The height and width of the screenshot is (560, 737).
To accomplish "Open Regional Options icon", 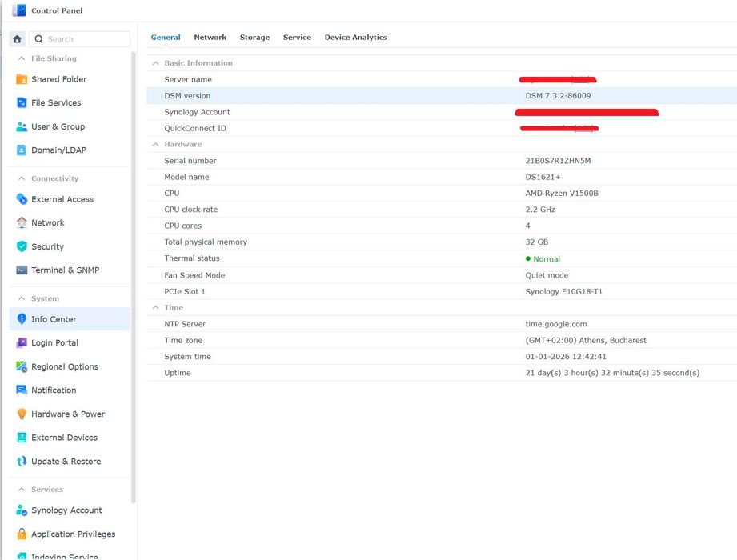I will 22,366.
